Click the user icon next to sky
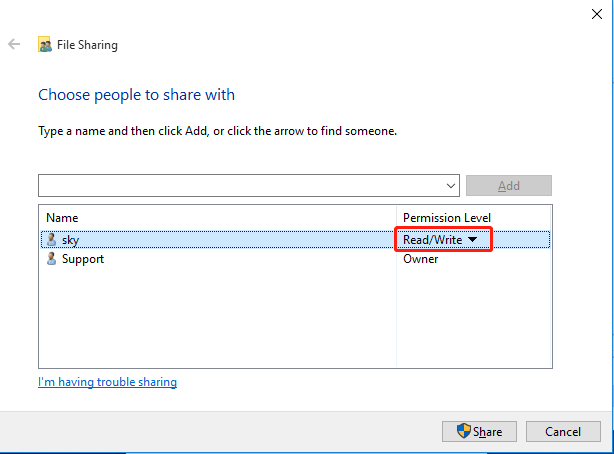This screenshot has width=614, height=454. click(x=51, y=239)
